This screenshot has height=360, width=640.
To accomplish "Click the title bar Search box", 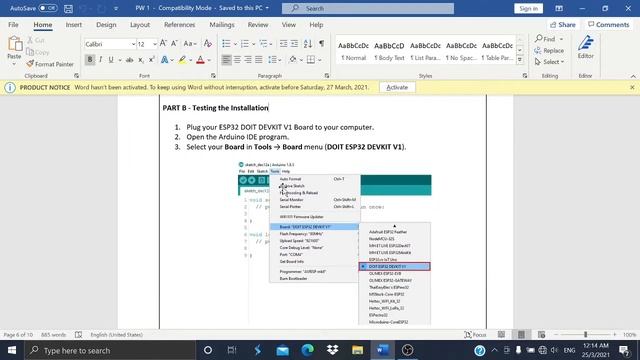I will point(368,8).
